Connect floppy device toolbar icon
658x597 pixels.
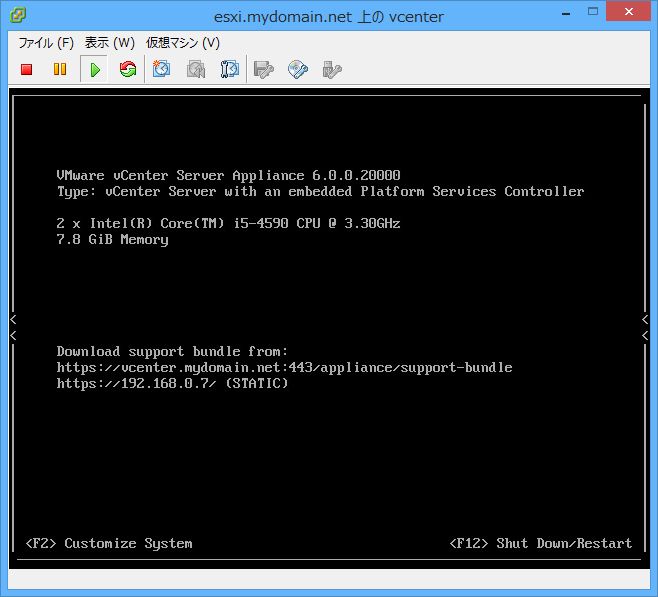pos(264,69)
